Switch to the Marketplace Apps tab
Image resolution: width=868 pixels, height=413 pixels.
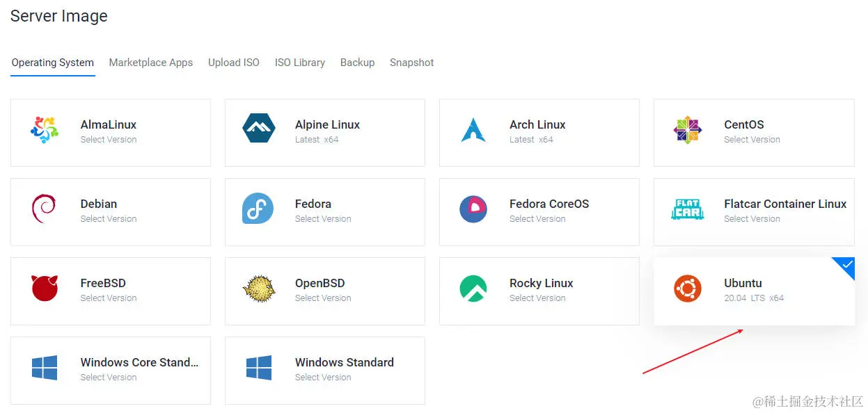point(151,63)
